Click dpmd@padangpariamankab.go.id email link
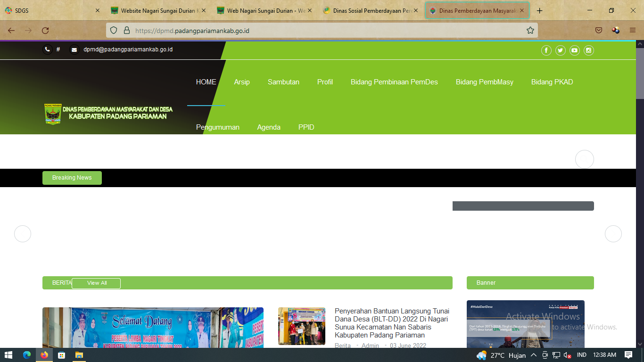This screenshot has height=362, width=644. click(x=128, y=49)
